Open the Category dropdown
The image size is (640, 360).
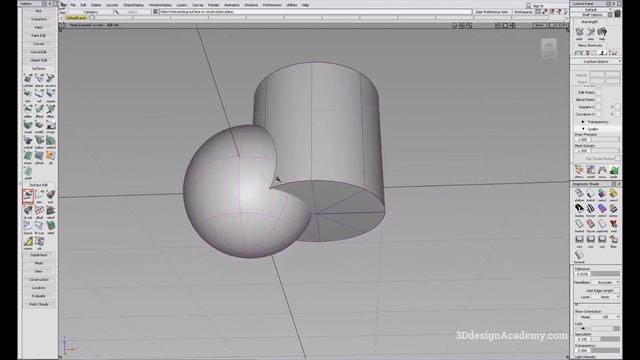click(91, 12)
